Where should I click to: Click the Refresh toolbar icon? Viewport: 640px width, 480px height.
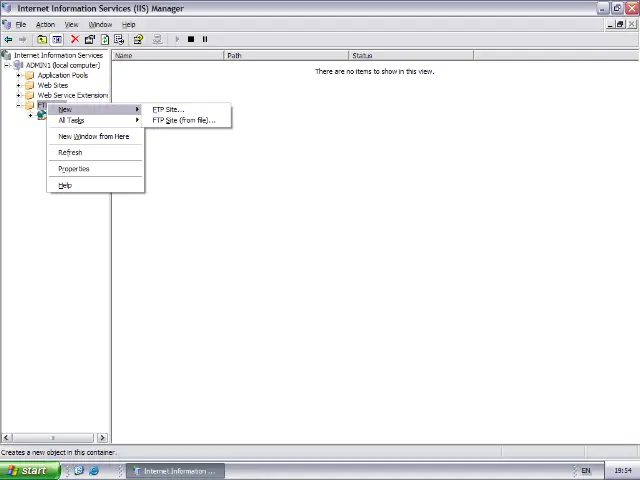(105, 39)
